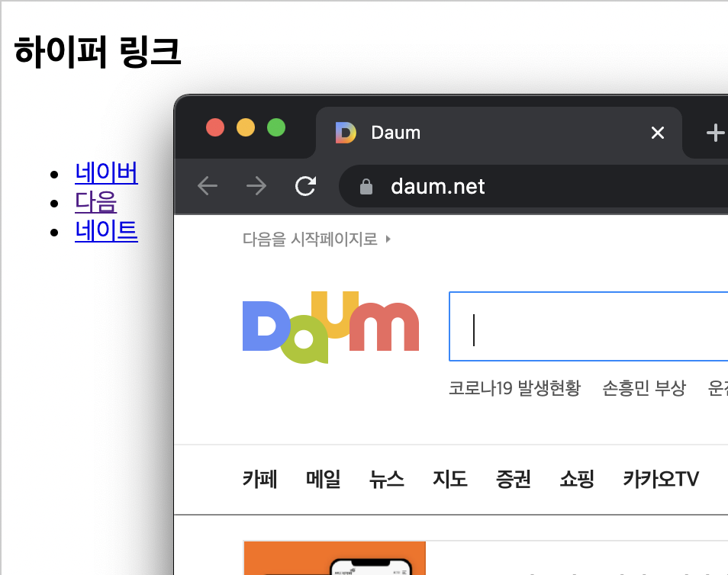The height and width of the screenshot is (575, 728).
Task: Click the green maximize window button
Action: [276, 127]
